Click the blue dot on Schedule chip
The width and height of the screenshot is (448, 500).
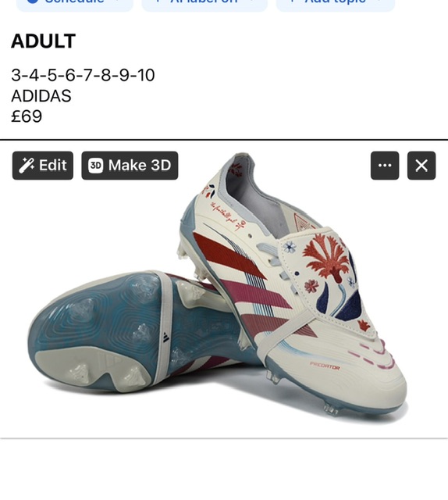(x=33, y=2)
